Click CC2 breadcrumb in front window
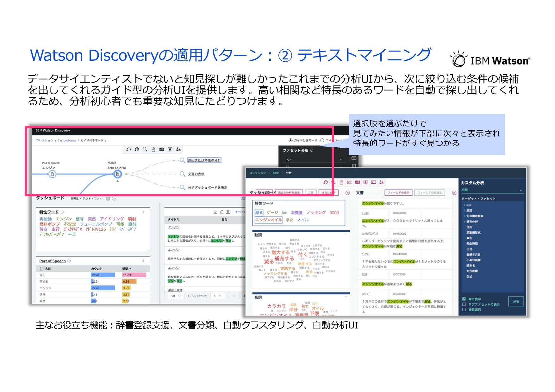Image resolution: width=555 pixels, height=392 pixels. point(276,173)
